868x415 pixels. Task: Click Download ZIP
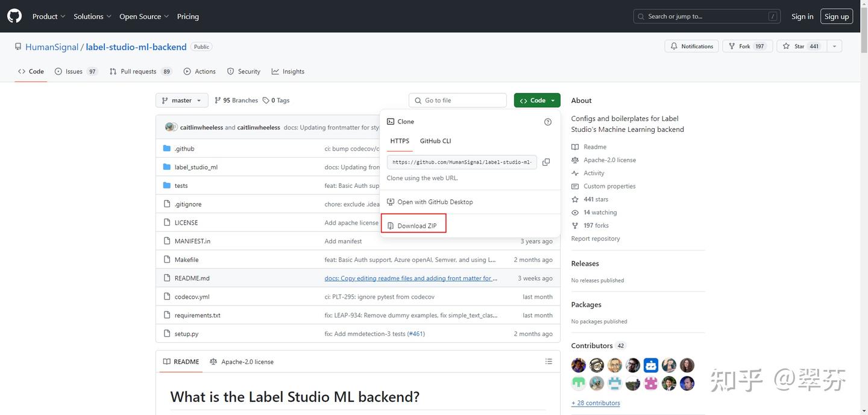pyautogui.click(x=417, y=226)
